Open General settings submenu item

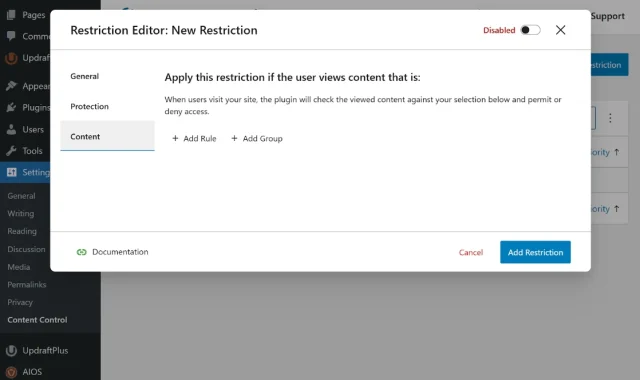click(x=21, y=196)
